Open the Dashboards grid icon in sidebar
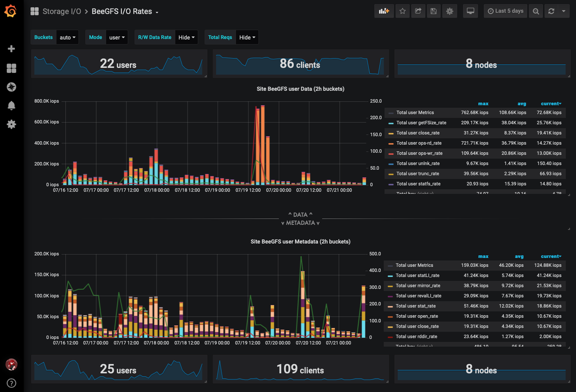The height and width of the screenshot is (392, 576). (x=12, y=69)
